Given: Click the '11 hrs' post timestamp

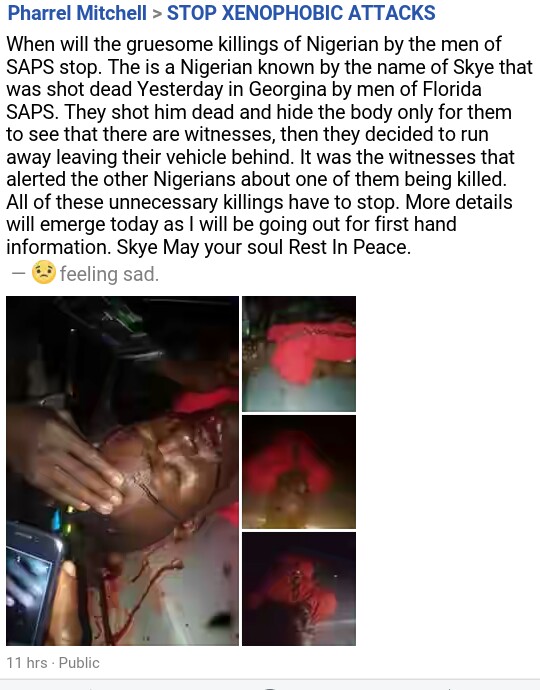Looking at the screenshot, I should 27,663.
